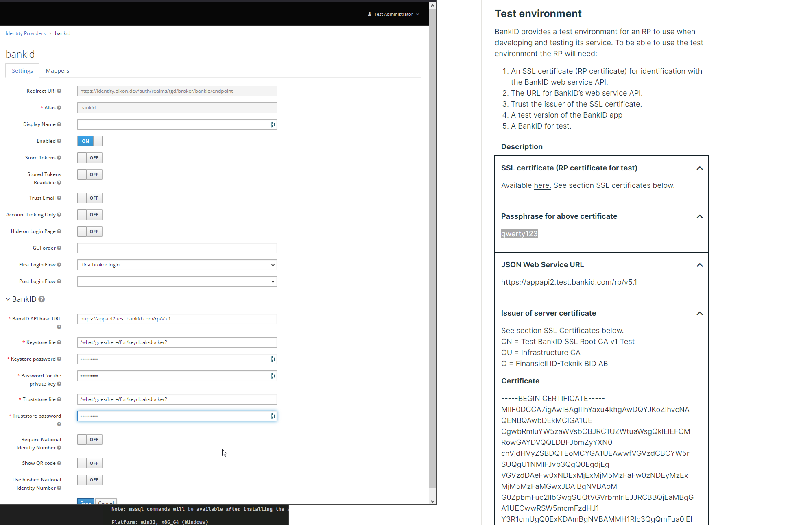Click the Truststore file input field
Image resolution: width=812 pixels, height=525 pixels.
coord(177,399)
